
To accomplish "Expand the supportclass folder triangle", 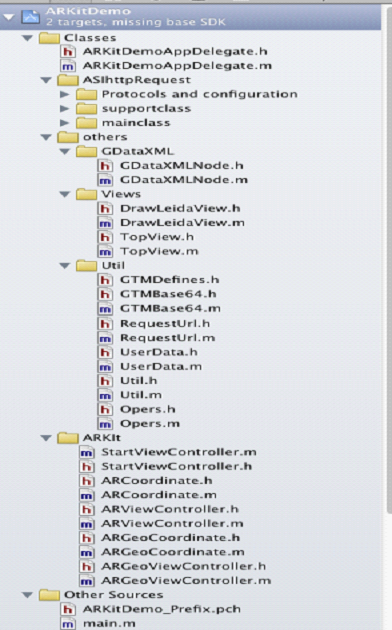I will click(x=64, y=108).
